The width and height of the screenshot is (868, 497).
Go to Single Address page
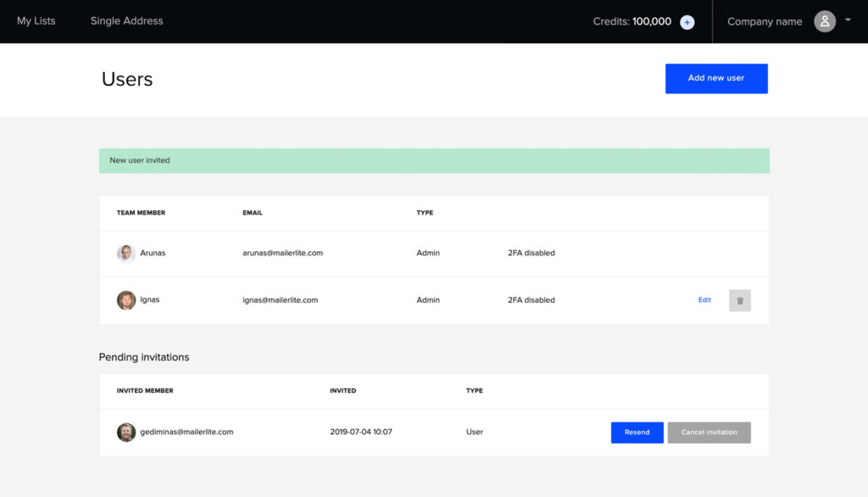tap(126, 21)
